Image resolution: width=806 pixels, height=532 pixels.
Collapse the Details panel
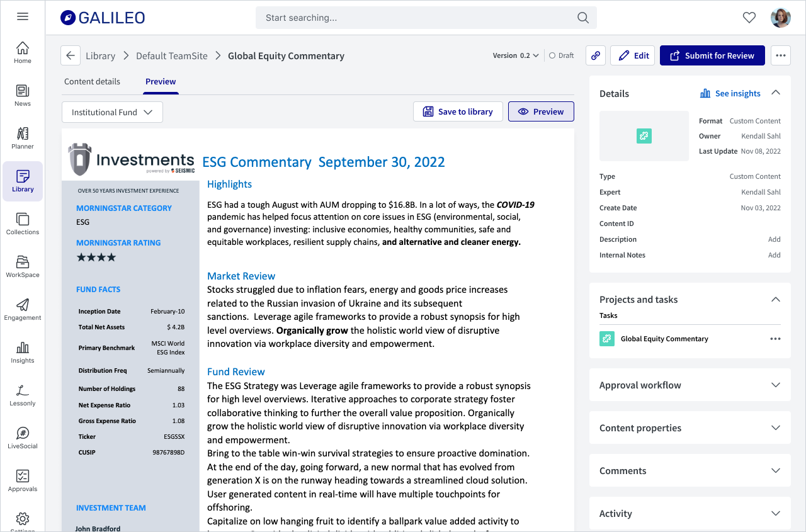click(776, 93)
